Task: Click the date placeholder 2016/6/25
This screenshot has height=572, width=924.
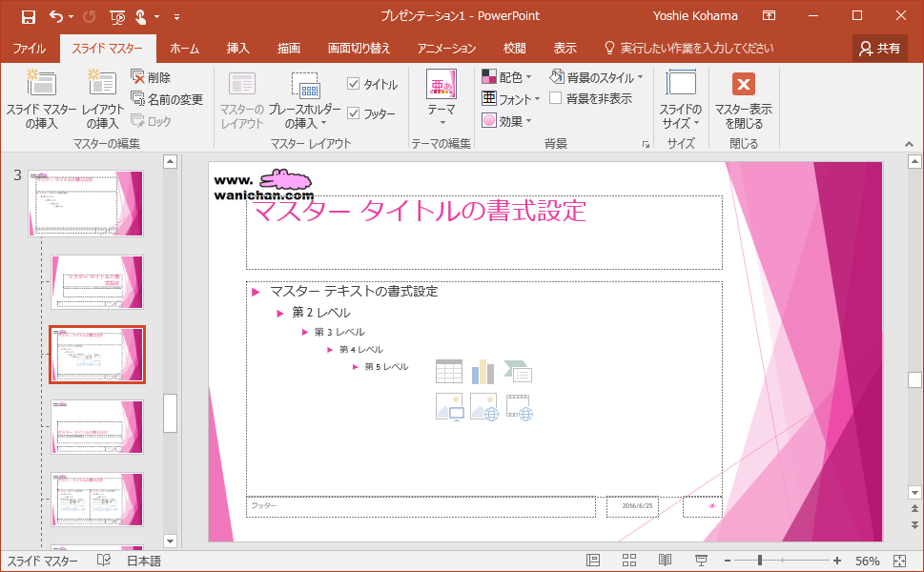Action: pyautogui.click(x=633, y=506)
